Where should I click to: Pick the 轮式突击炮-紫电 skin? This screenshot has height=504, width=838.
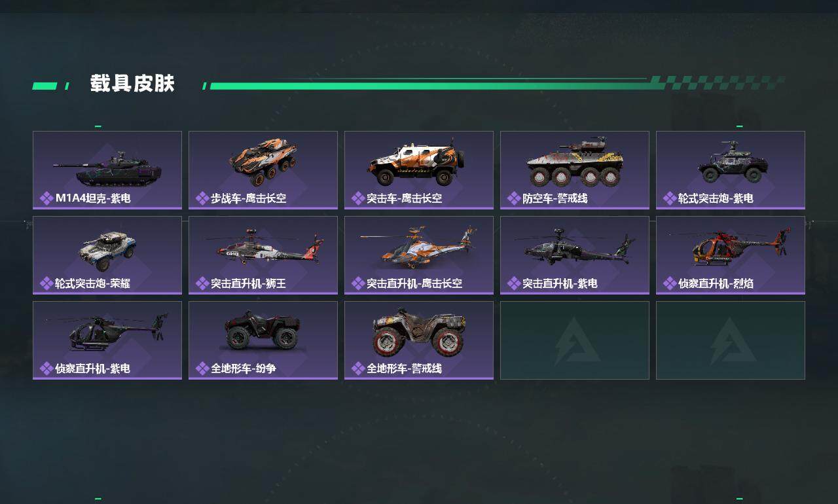click(731, 170)
